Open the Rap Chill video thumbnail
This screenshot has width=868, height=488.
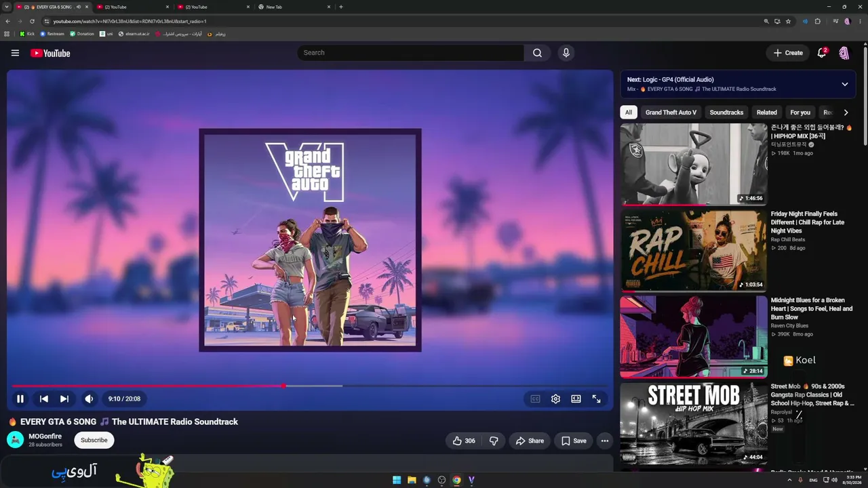point(694,251)
